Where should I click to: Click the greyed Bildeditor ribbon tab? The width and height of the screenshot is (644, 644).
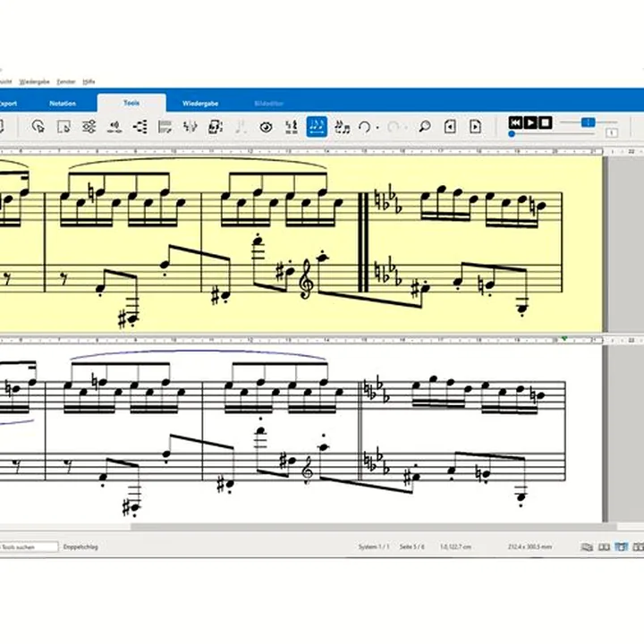269,104
